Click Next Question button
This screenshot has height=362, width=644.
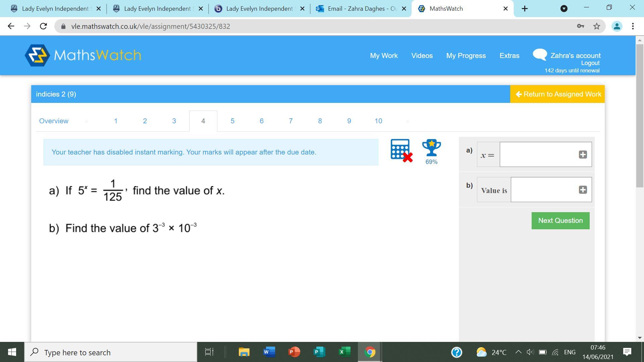(x=560, y=221)
